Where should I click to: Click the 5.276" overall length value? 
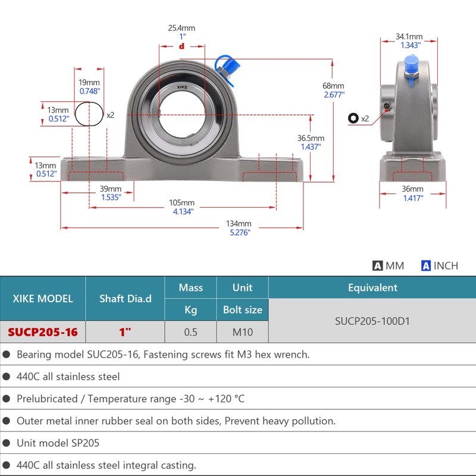pyautogui.click(x=240, y=233)
